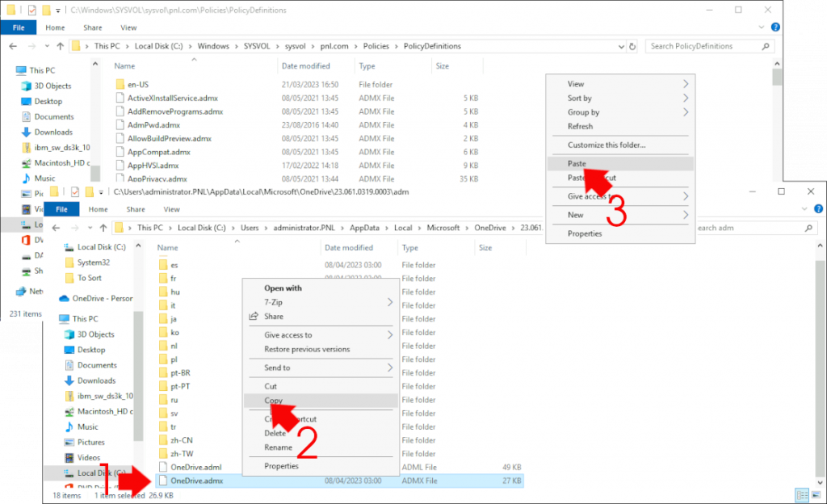This screenshot has height=504, width=827.
Task: Switch to Details view using status bar icon
Action: [x=802, y=495]
